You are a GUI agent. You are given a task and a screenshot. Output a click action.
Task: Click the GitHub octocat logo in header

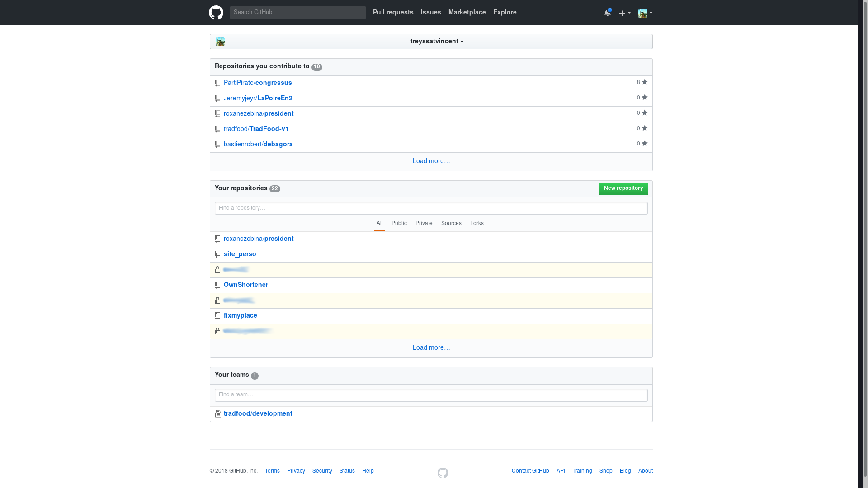pyautogui.click(x=216, y=13)
